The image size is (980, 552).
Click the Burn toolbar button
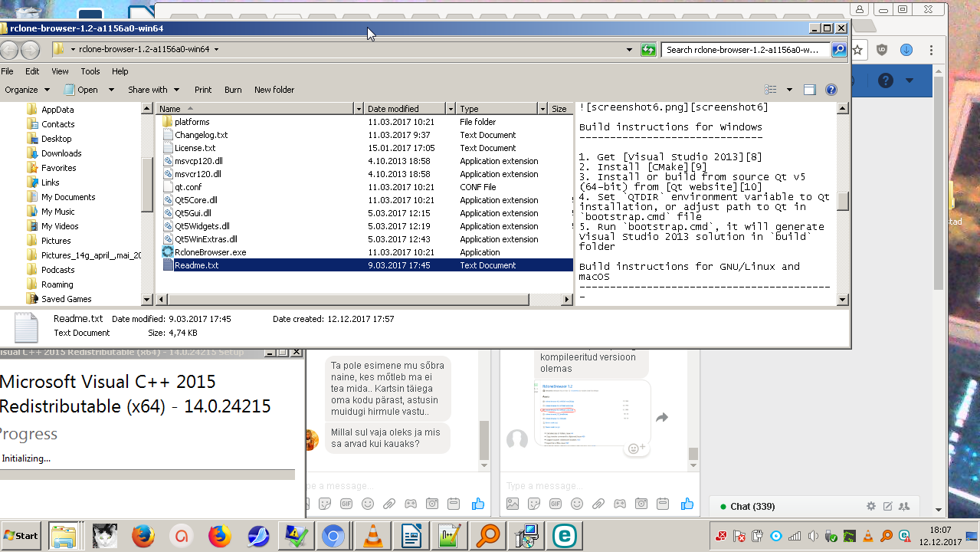click(233, 90)
